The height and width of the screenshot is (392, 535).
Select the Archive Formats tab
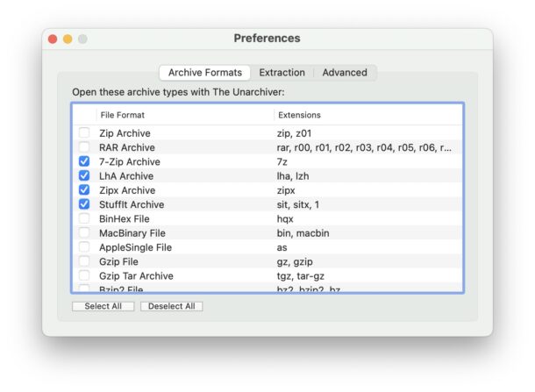tap(204, 73)
